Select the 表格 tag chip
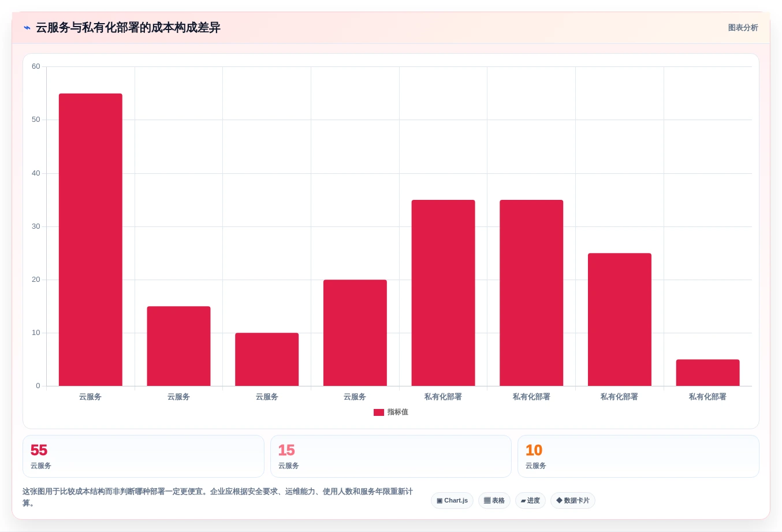The image size is (782, 532). click(x=494, y=501)
